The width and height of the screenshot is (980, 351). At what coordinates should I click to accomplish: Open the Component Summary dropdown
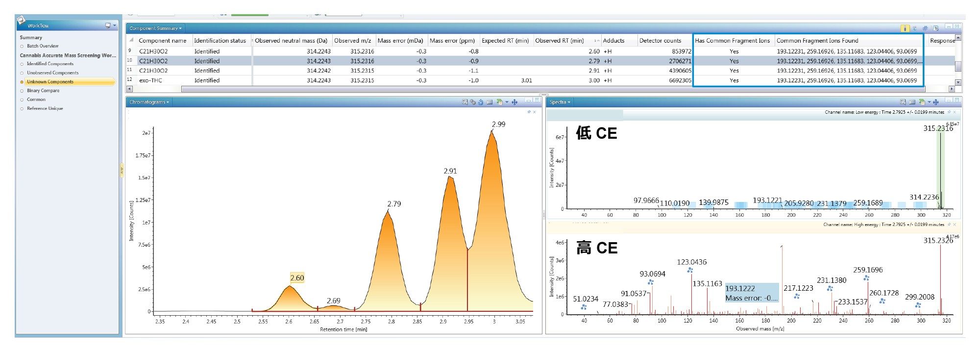pos(155,28)
